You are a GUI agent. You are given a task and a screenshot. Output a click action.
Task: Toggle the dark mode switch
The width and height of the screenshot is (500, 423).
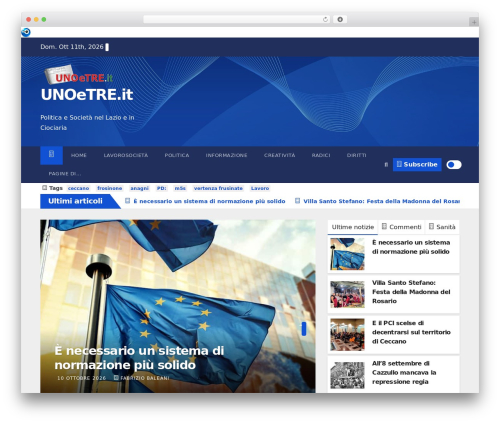point(454,165)
